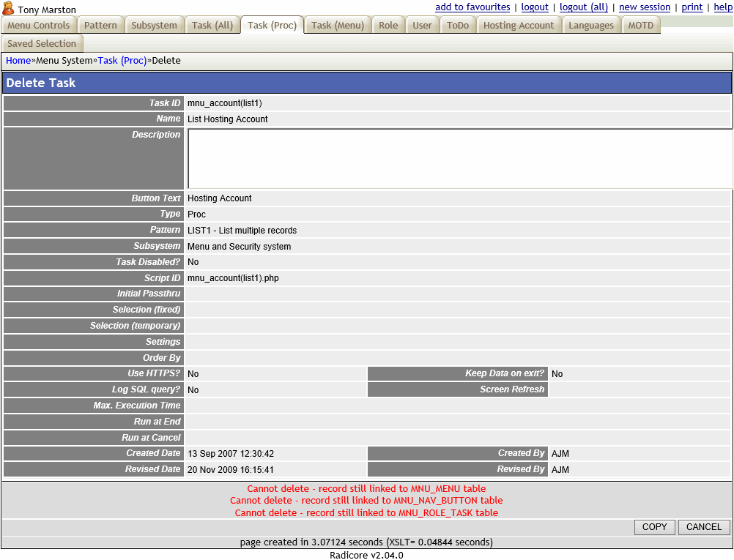Switch to the Role tab
734x560 pixels.
[388, 24]
